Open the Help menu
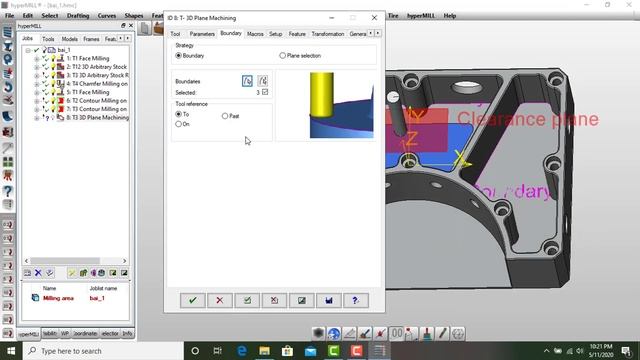Image resolution: width=640 pixels, height=360 pixels. [x=449, y=16]
